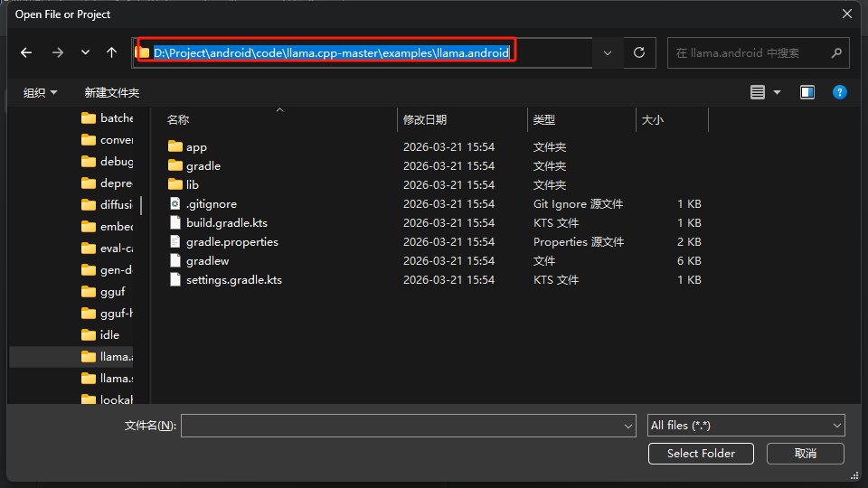Select idle folder in navigation tree
868x488 pixels.
(x=100, y=334)
